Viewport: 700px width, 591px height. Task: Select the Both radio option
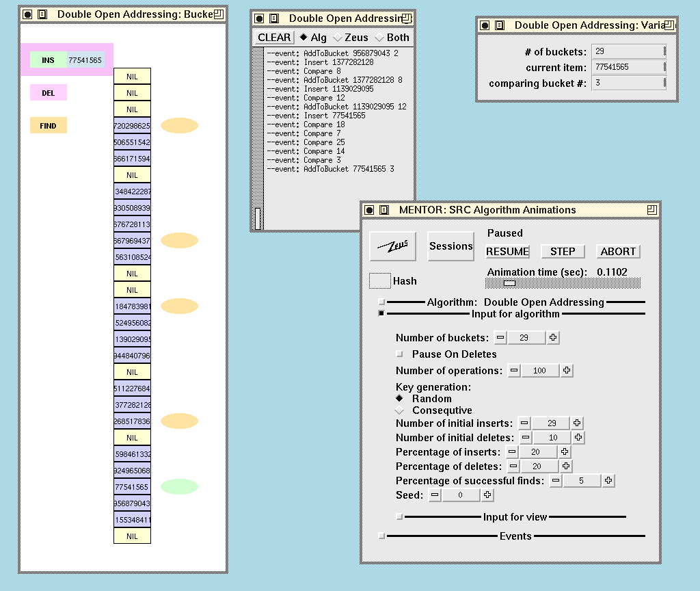pyautogui.click(x=392, y=38)
